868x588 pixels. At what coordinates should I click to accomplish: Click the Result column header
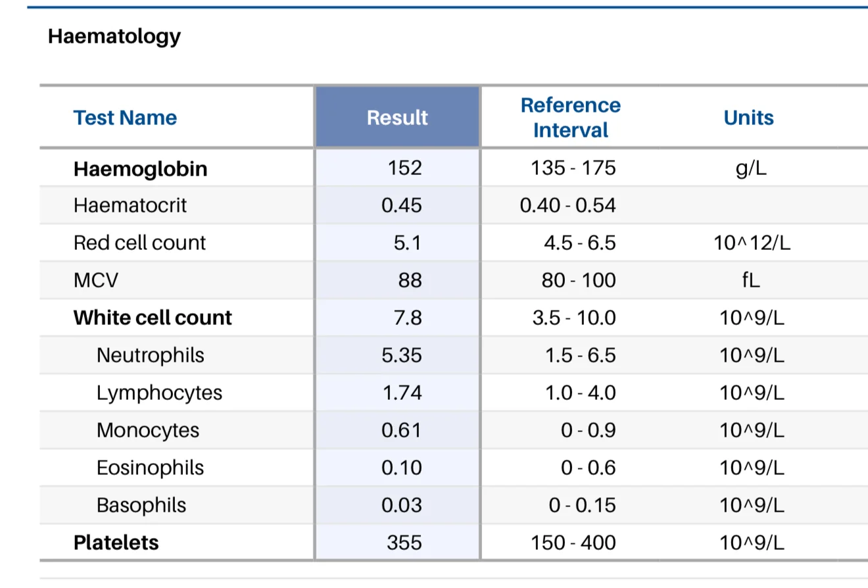coord(397,117)
